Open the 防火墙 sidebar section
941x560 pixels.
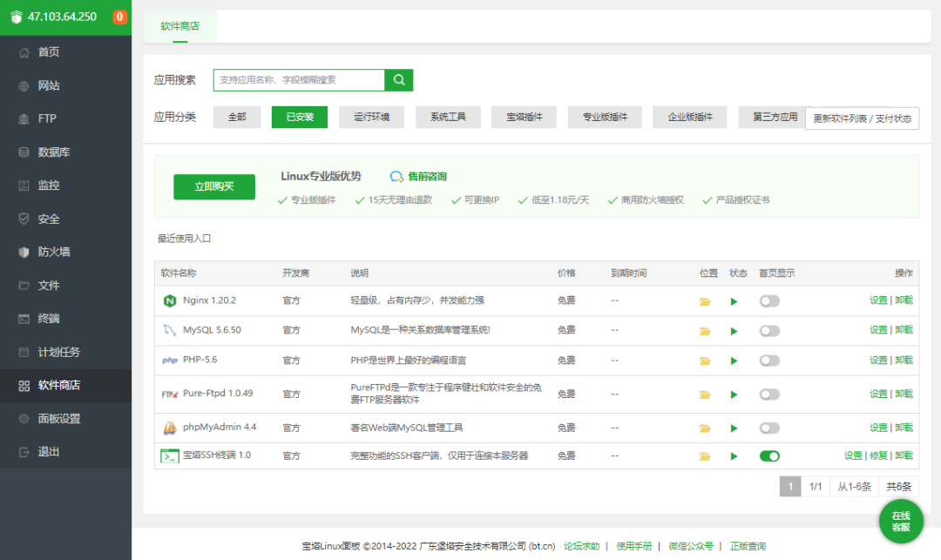[52, 252]
